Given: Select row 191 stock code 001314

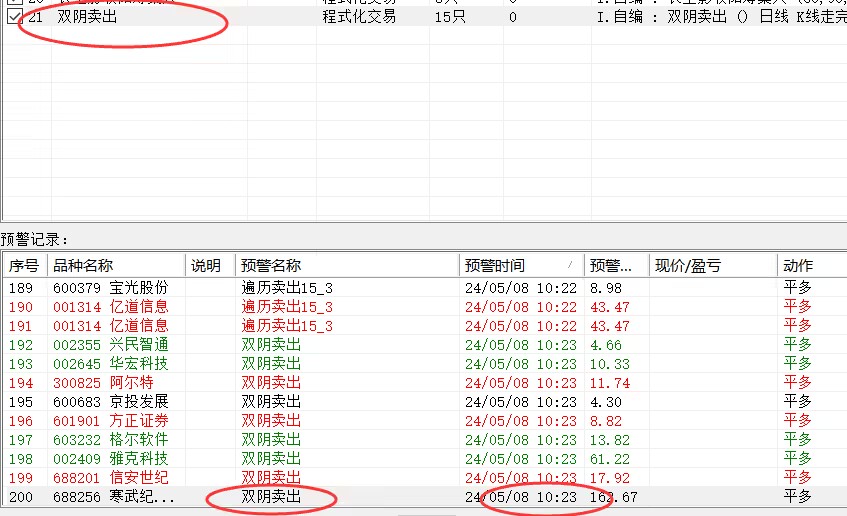Looking at the screenshot, I should coord(77,326).
